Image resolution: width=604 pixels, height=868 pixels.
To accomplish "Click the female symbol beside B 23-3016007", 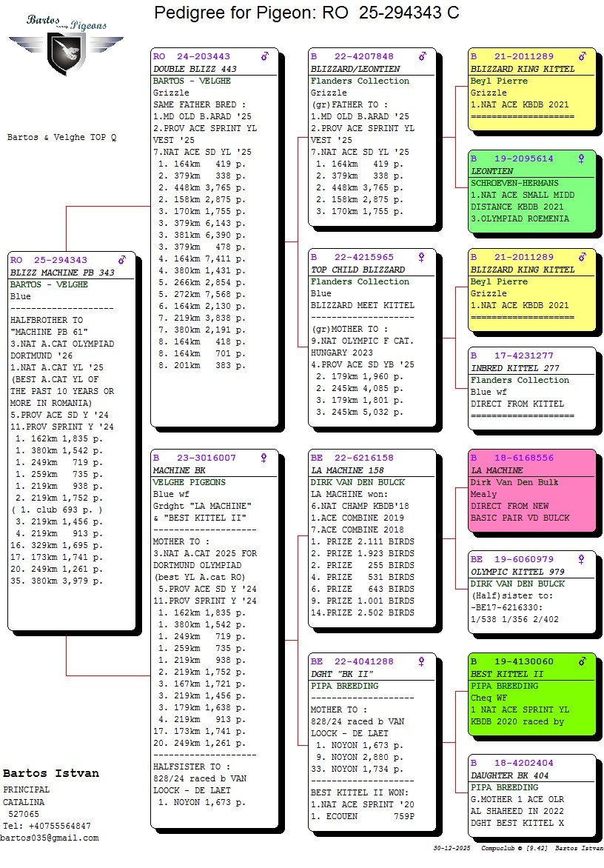I will [265, 458].
